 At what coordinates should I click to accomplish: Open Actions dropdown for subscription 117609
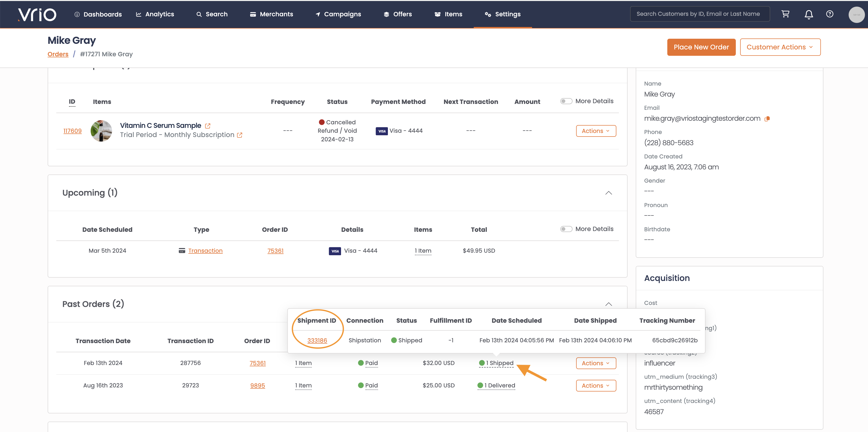pyautogui.click(x=596, y=131)
